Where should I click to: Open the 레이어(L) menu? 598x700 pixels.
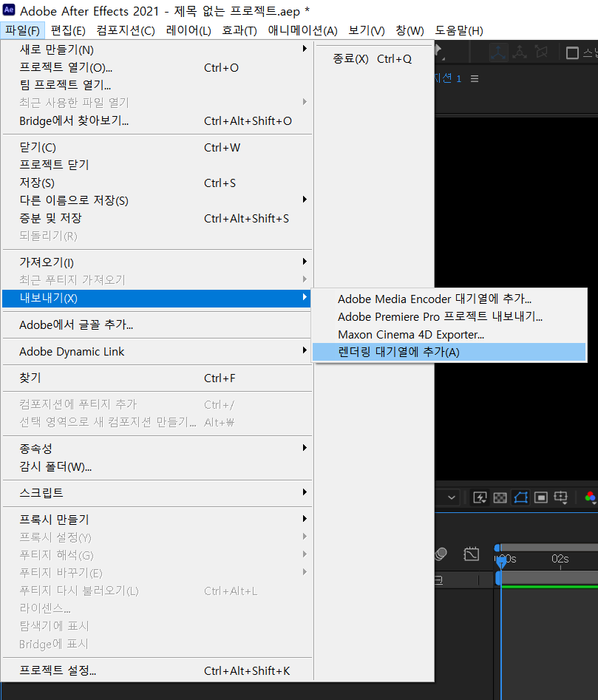point(188,30)
